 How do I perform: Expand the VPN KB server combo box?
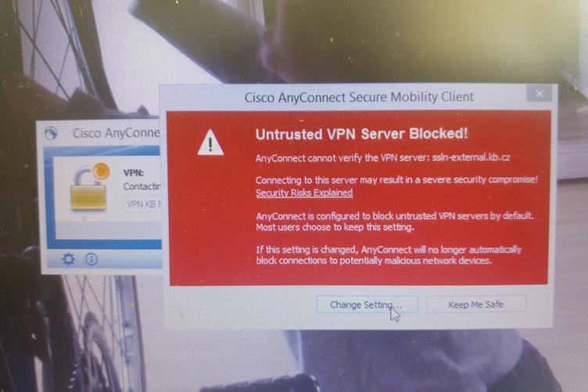click(143, 204)
